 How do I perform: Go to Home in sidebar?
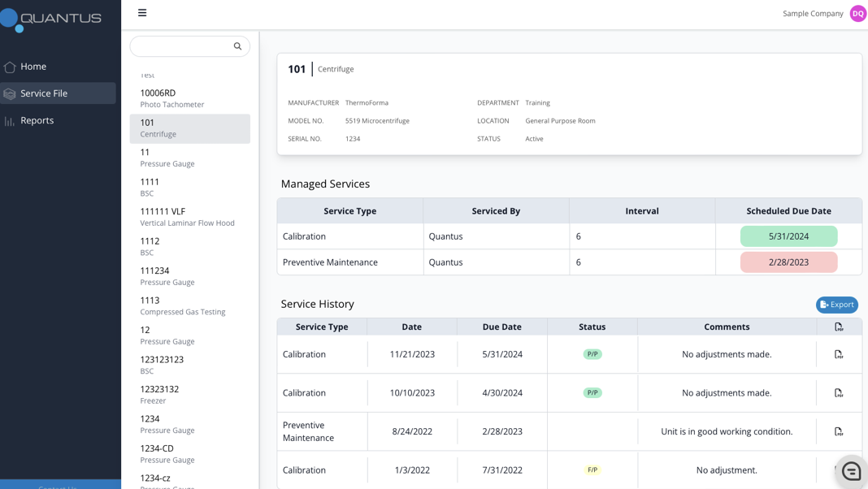point(33,67)
